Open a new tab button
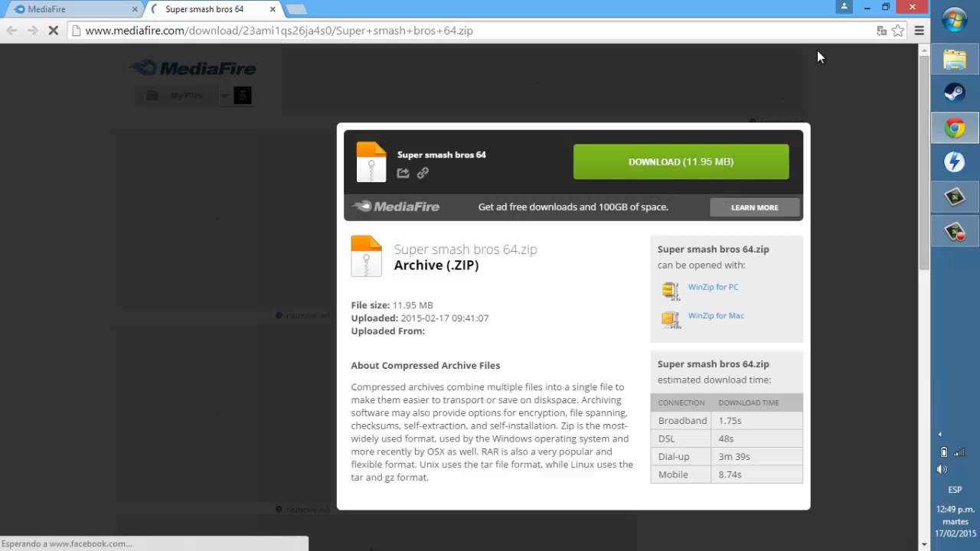980x551 pixels. tap(296, 9)
